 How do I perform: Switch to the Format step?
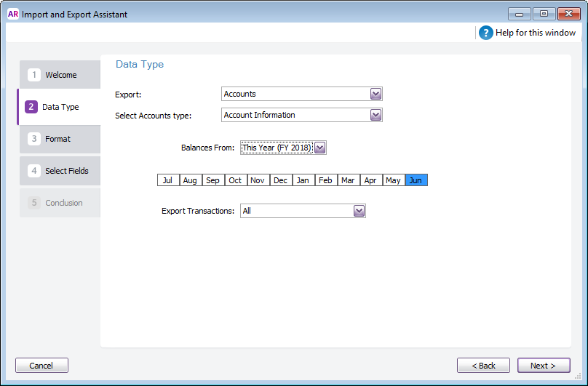58,139
